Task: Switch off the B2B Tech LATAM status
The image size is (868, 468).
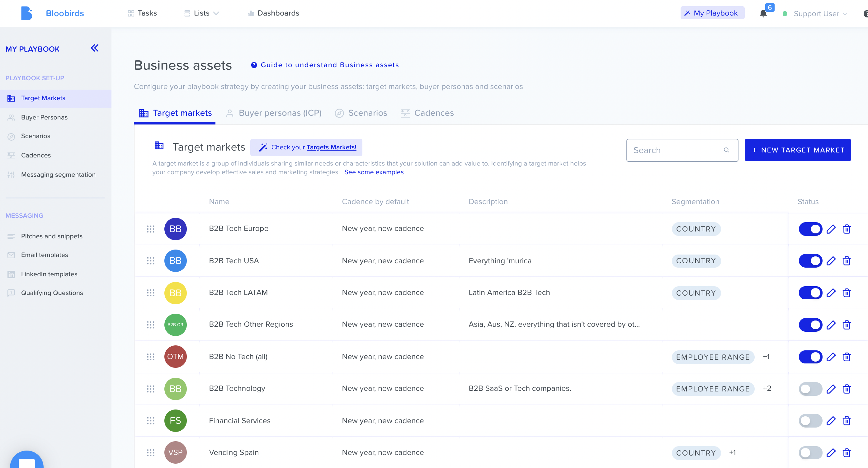Action: point(810,293)
